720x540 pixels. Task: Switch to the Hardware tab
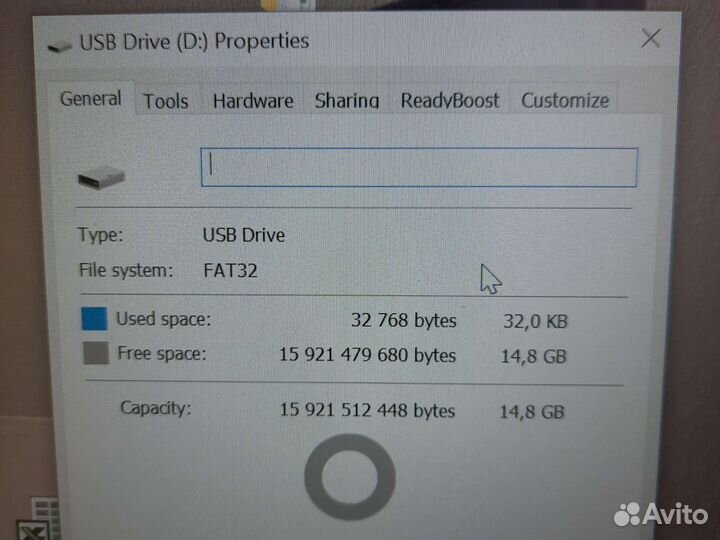(x=253, y=101)
